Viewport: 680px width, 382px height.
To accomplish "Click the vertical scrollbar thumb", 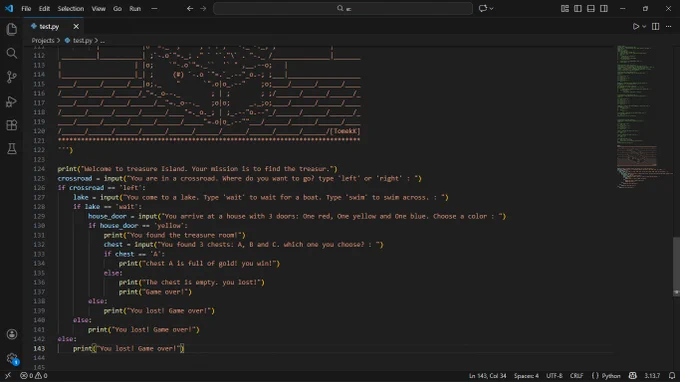I will (676, 266).
